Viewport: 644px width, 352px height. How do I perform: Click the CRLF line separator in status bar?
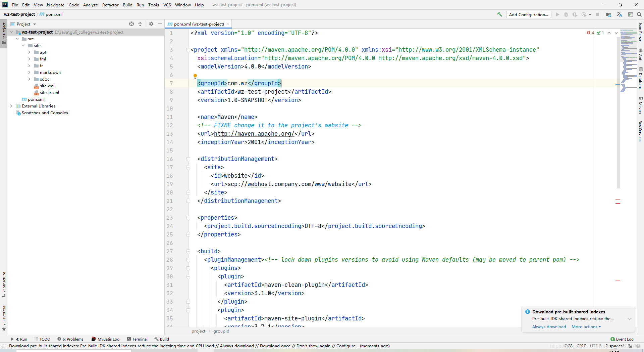[x=581, y=346]
